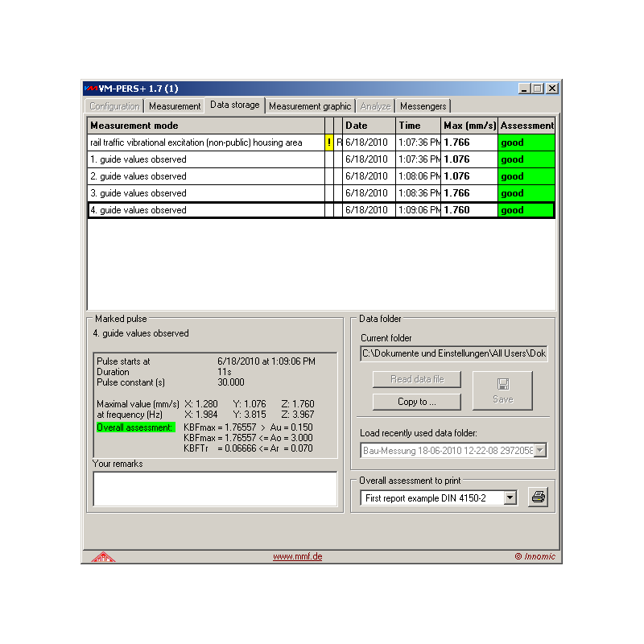Click the MMF logo in status bar
This screenshot has height=644, width=644.
tap(102, 556)
